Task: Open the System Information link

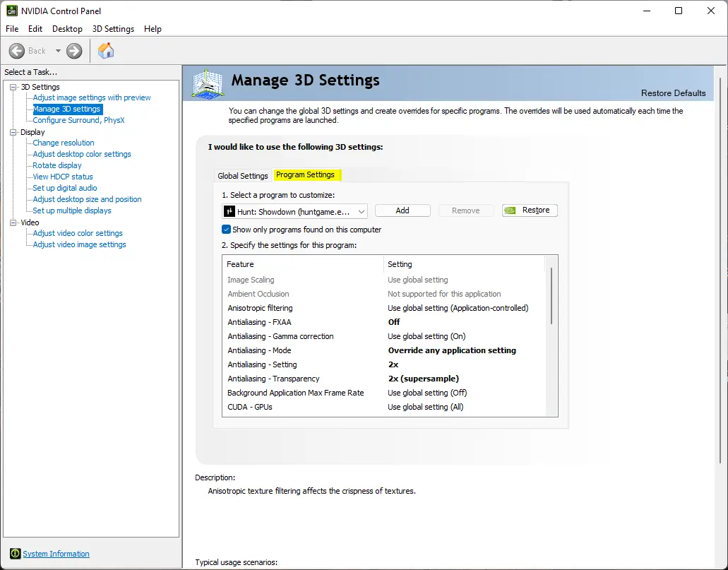Action: coord(56,554)
